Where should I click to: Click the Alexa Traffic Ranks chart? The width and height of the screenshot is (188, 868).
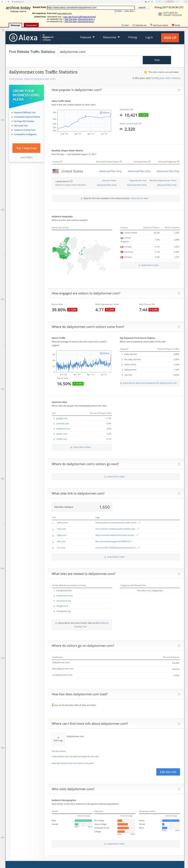click(x=84, y=121)
